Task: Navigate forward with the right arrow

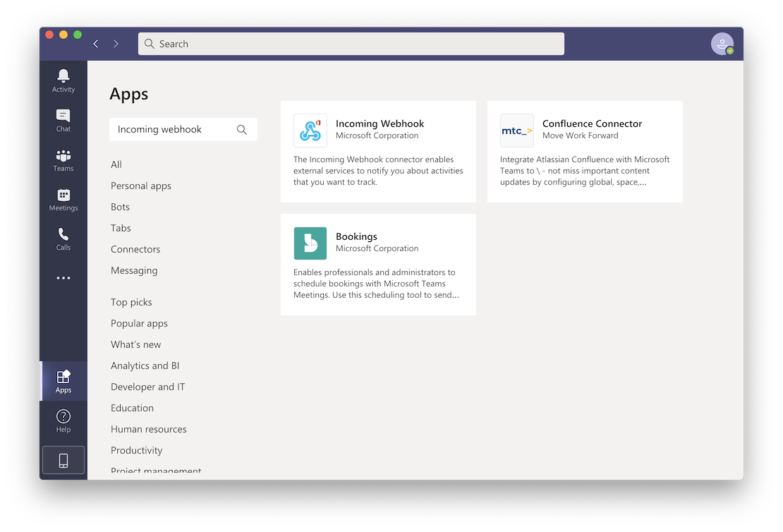Action: 116,44
